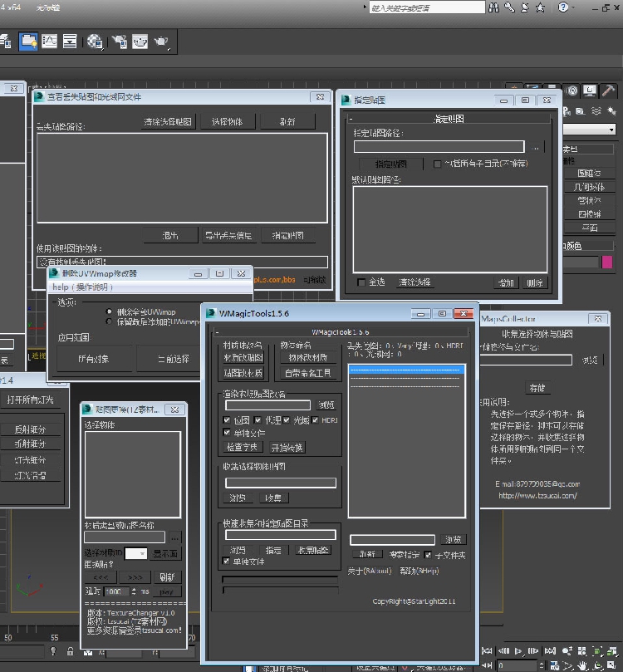Open Rendered Frame Window teapot icon
This screenshot has height=672, width=623.
(x=140, y=42)
